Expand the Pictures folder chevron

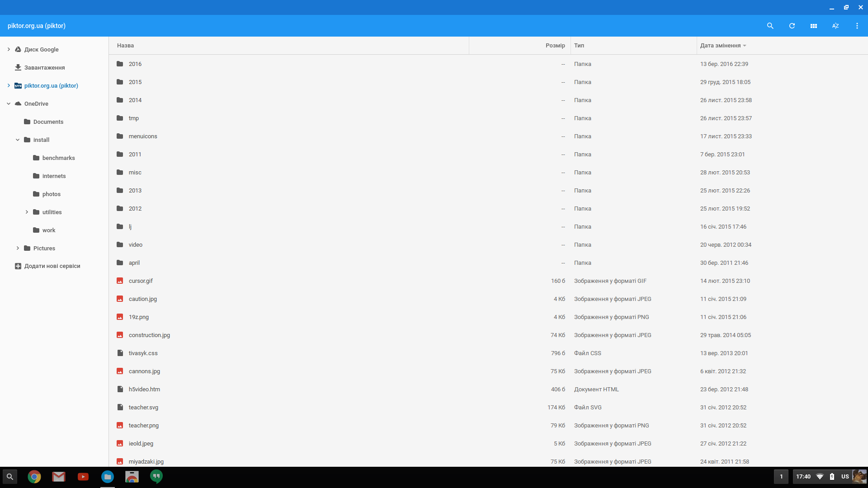(18, 248)
